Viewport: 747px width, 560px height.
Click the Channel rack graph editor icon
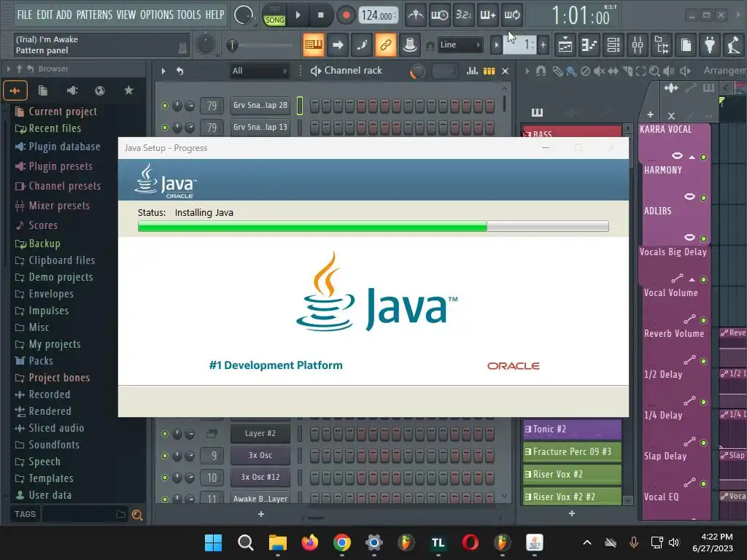click(472, 71)
